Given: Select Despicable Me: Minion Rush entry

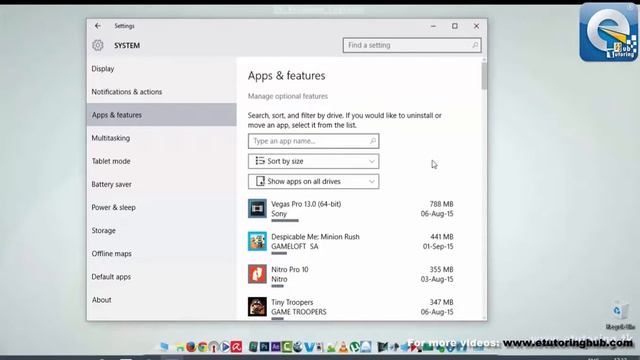Looking at the screenshot, I should coord(351,242).
